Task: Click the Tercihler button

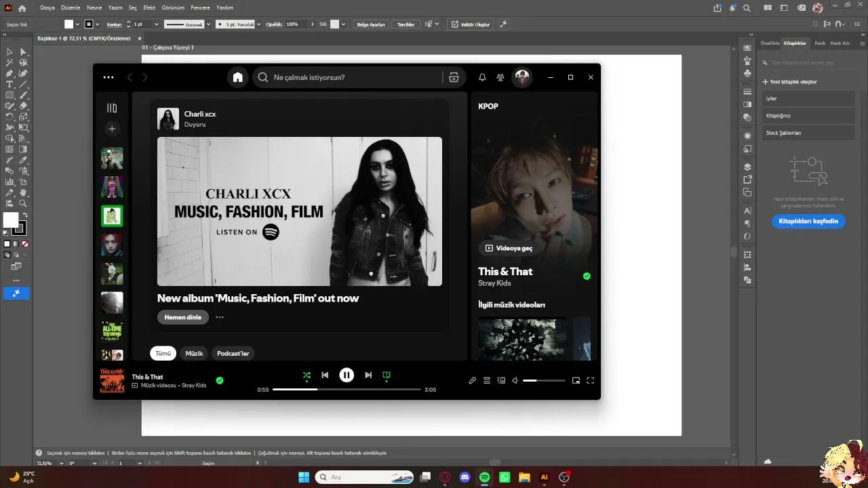Action: point(406,24)
